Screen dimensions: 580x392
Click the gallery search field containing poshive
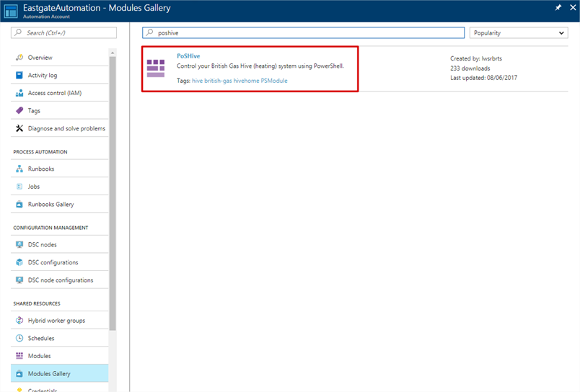[x=303, y=33]
